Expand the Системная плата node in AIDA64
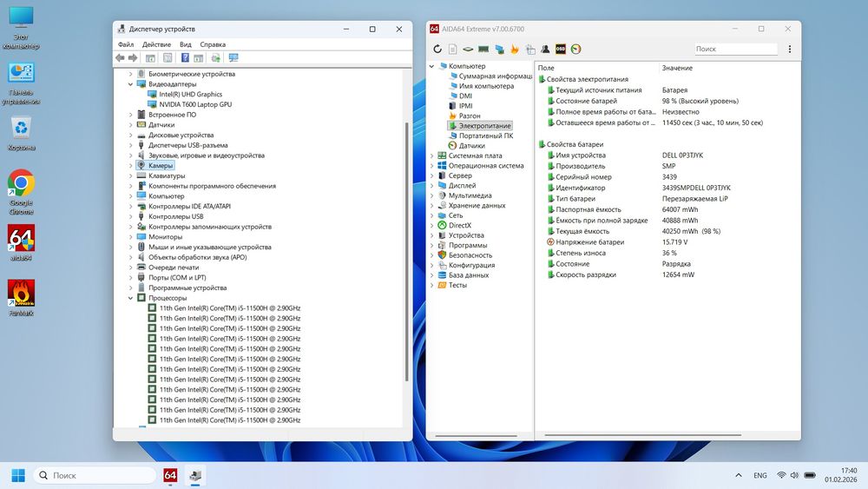This screenshot has height=489, width=868. coord(431,155)
